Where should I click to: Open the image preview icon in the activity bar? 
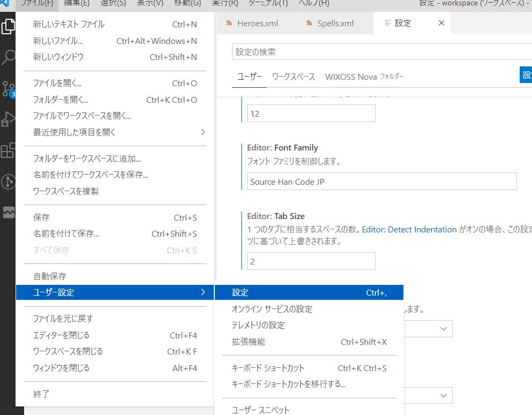(9, 212)
